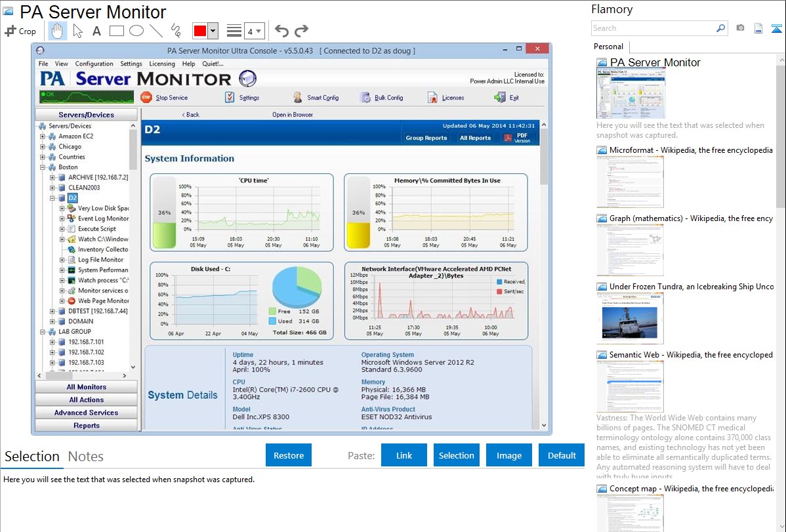Screen dimensions: 786x532
Task: Select the Crop tool in Flamory toolbar
Action: 20,31
